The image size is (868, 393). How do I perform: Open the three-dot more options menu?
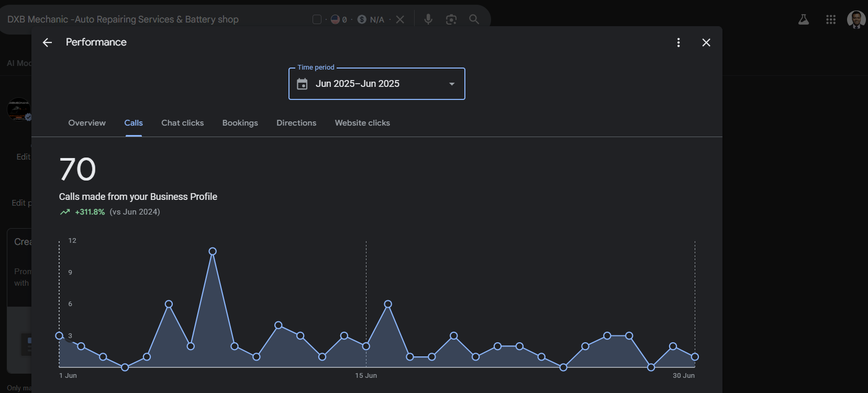[x=678, y=42]
